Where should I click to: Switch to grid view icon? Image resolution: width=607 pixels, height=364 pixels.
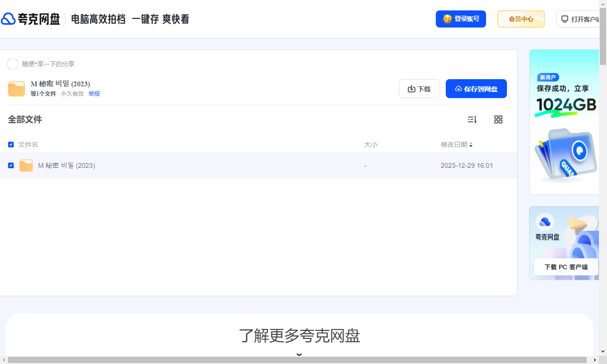coord(498,119)
